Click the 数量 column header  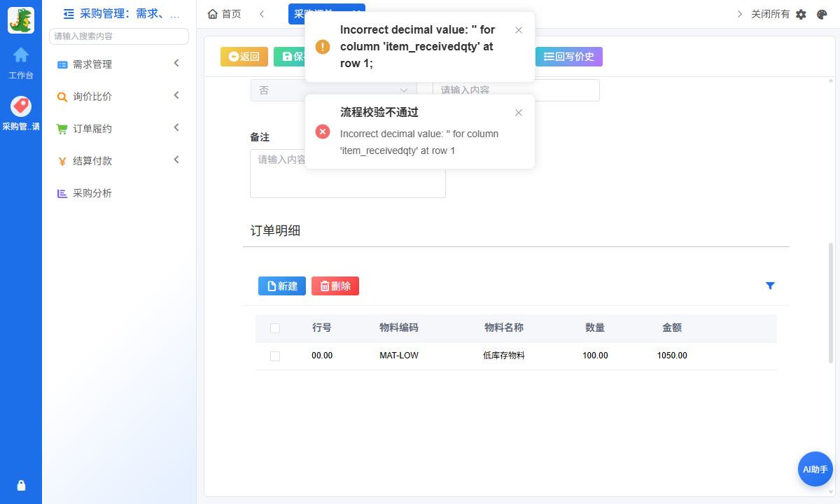595,328
